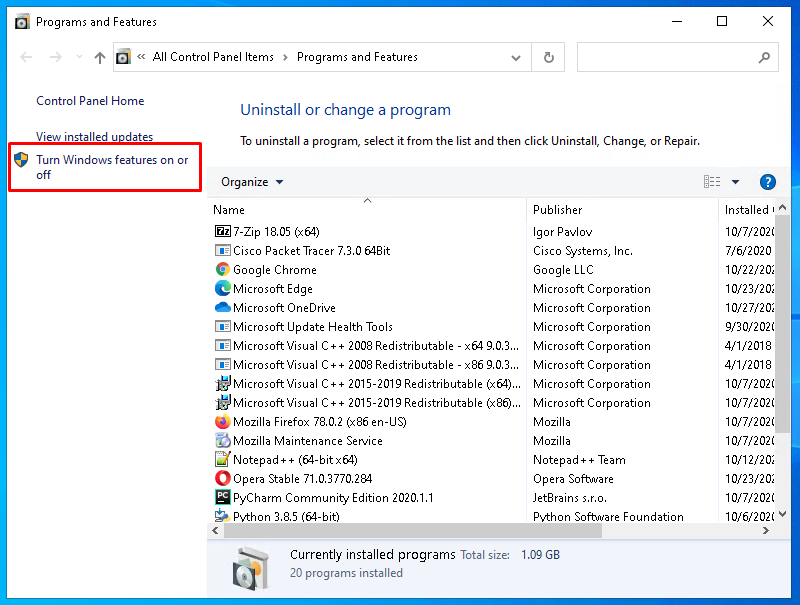Click horizontal scrollbar left arrow

(x=215, y=531)
